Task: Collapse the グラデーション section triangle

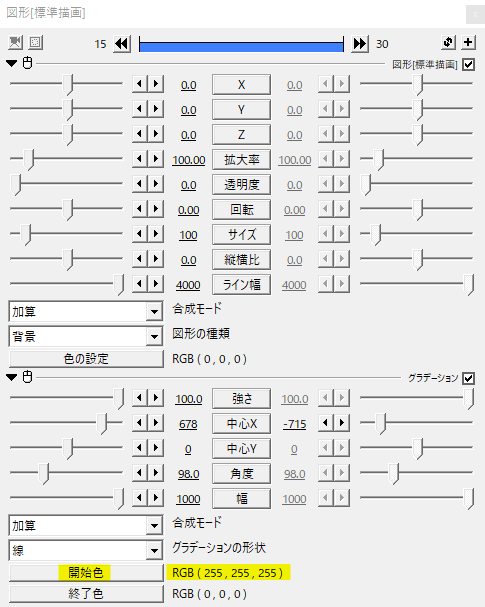Action: pyautogui.click(x=12, y=377)
